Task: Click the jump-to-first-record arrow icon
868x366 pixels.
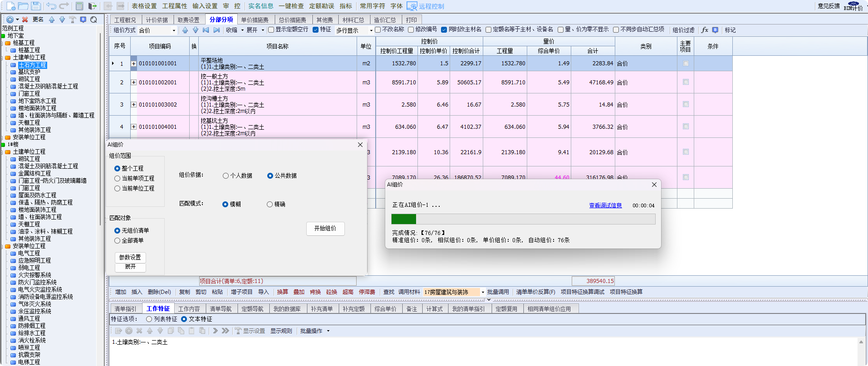Action: (x=206, y=30)
